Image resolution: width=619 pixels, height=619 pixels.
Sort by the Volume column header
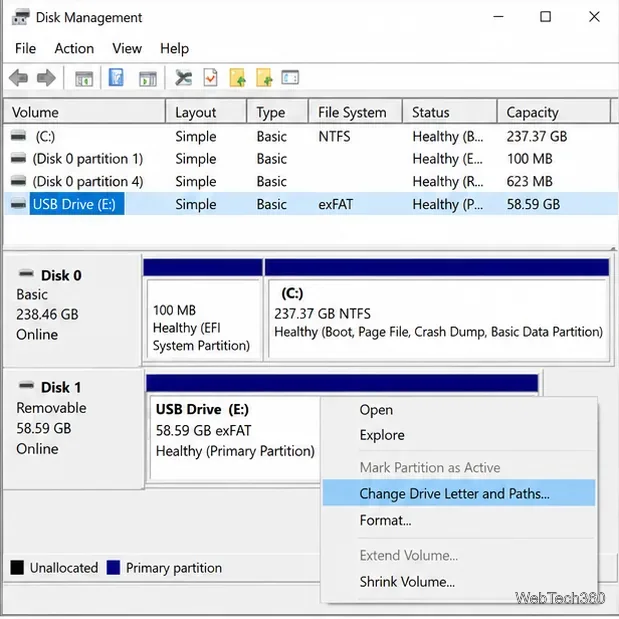click(x=84, y=112)
